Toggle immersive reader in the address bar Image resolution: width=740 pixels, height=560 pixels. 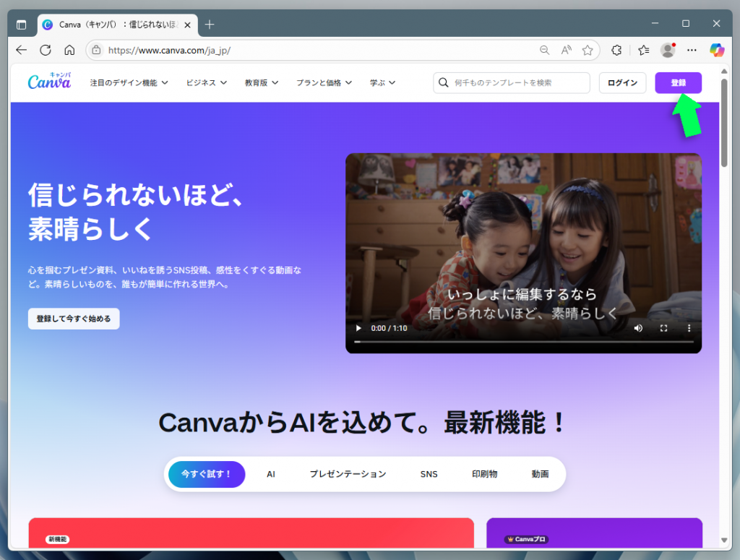(565, 51)
